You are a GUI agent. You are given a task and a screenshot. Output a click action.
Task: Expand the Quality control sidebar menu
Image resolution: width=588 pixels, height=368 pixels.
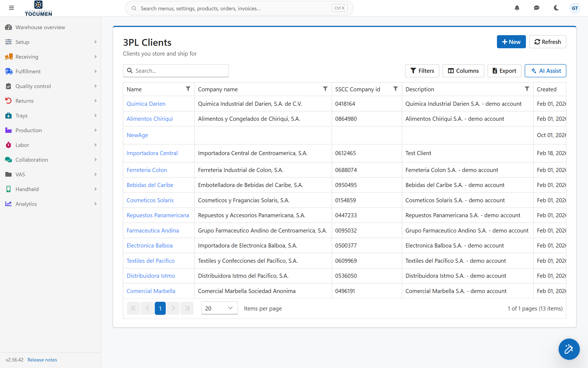pos(50,86)
